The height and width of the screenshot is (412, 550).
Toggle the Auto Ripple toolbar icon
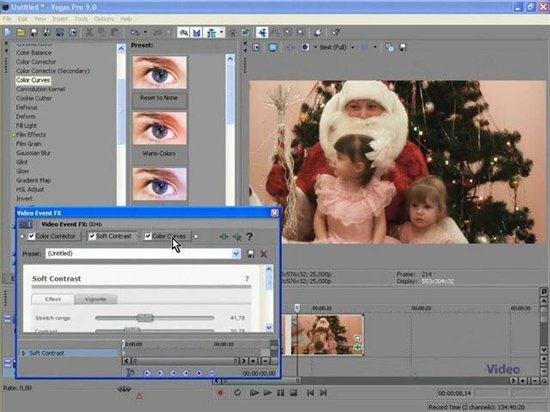(x=211, y=33)
